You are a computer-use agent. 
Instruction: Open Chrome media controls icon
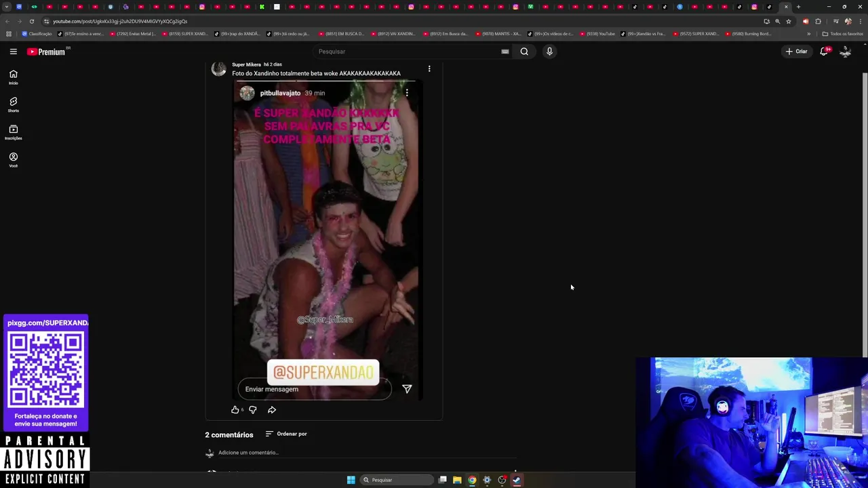(835, 21)
